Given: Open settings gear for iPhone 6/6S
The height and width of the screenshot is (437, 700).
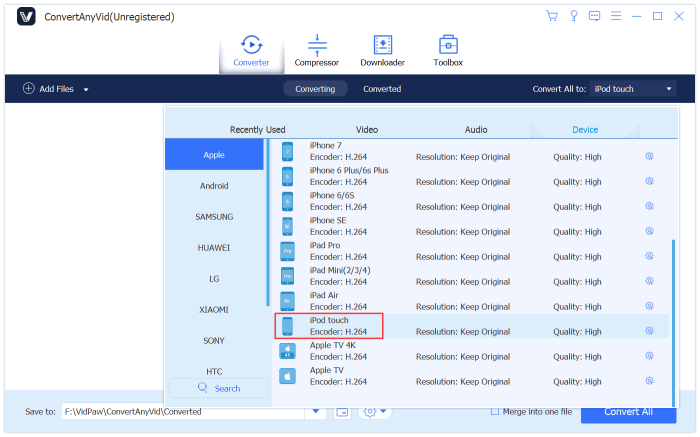Looking at the screenshot, I should pos(650,206).
